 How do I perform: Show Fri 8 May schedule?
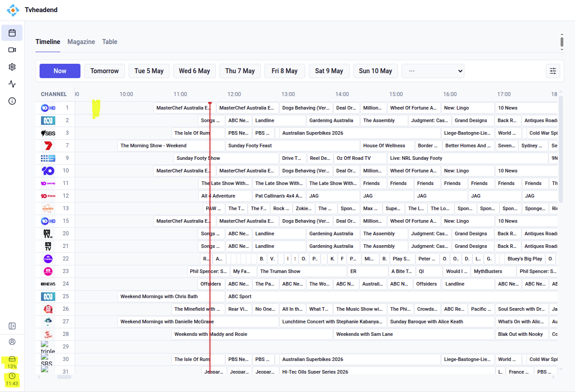pyautogui.click(x=284, y=71)
